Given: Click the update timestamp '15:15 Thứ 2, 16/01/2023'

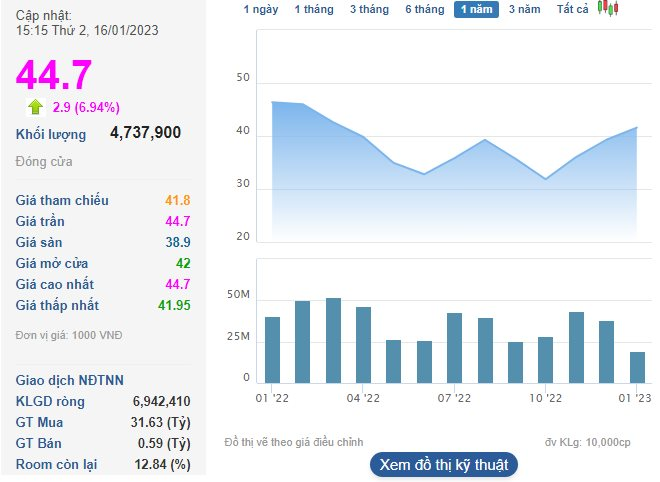Looking at the screenshot, I should tap(87, 30).
